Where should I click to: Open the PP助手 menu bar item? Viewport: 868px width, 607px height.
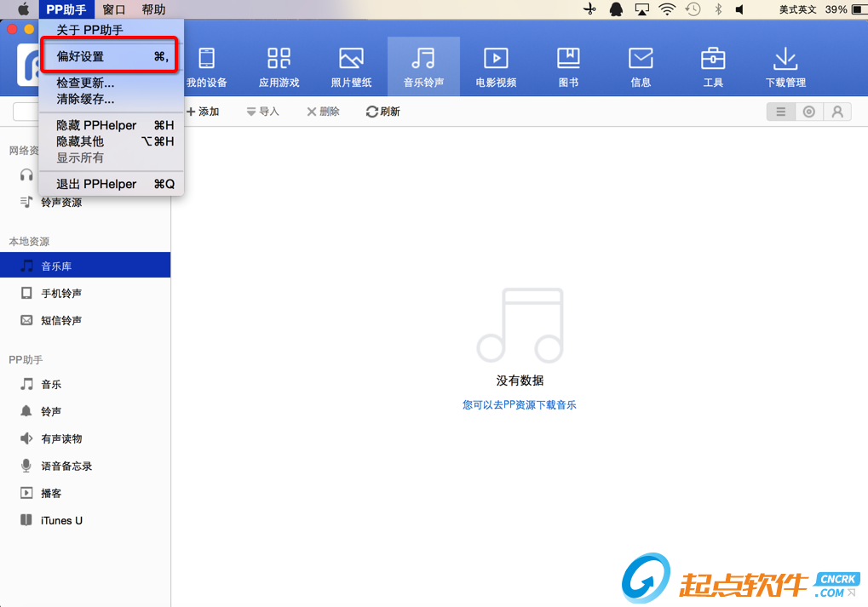[x=66, y=9]
